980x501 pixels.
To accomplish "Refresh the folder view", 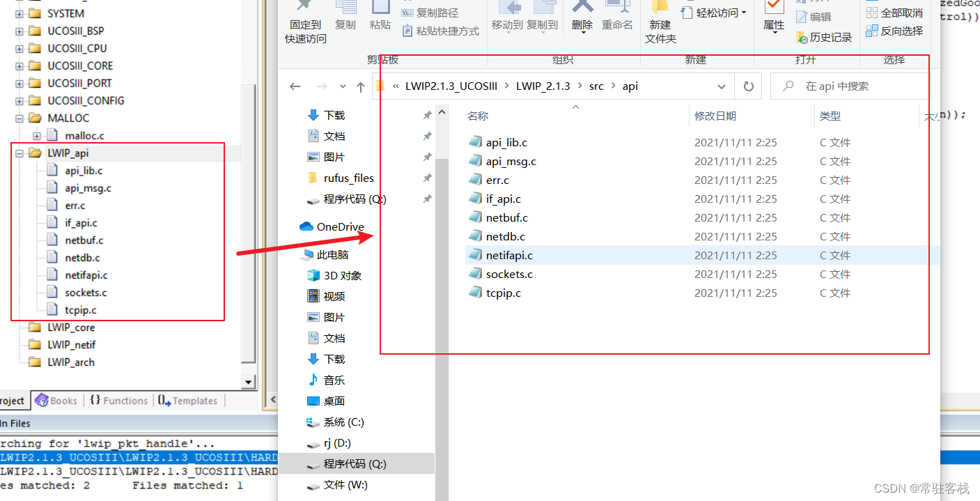I will point(748,86).
